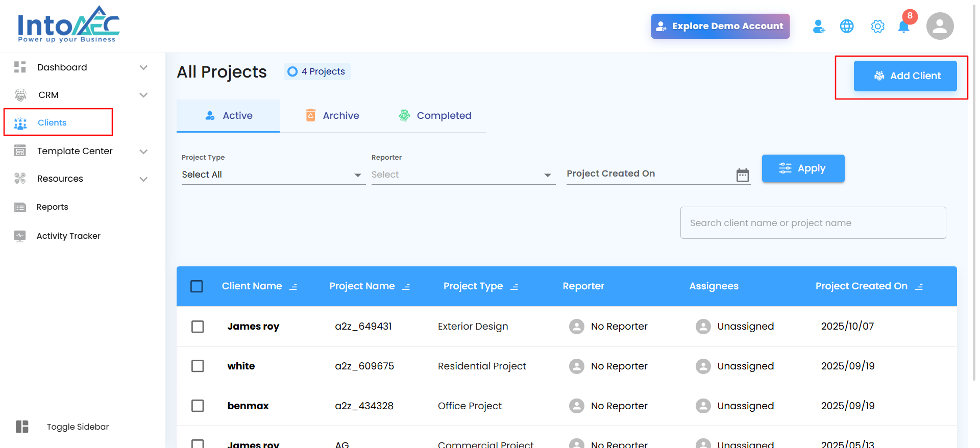
Task: Click the client or project search field
Action: tap(813, 223)
